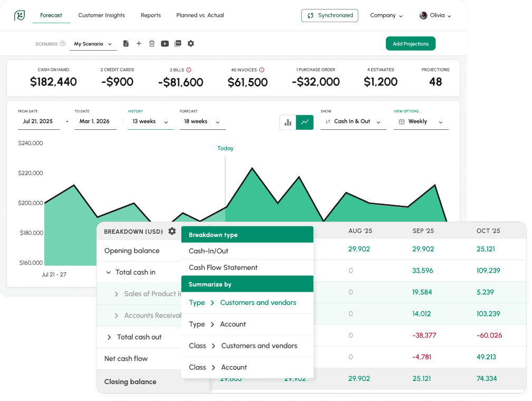Delete the current scenario using trash icon
Viewport: 532px width, 401px height.
pos(152,43)
